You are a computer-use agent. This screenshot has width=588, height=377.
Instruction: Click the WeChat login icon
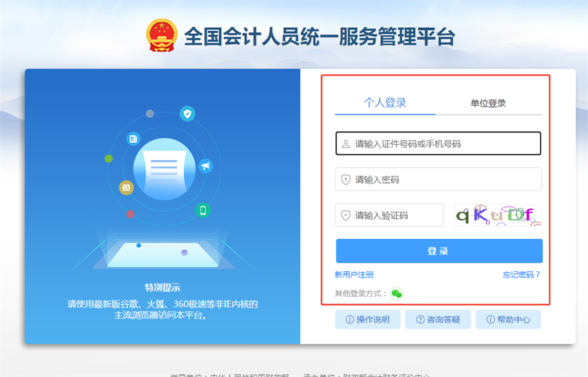pyautogui.click(x=396, y=293)
